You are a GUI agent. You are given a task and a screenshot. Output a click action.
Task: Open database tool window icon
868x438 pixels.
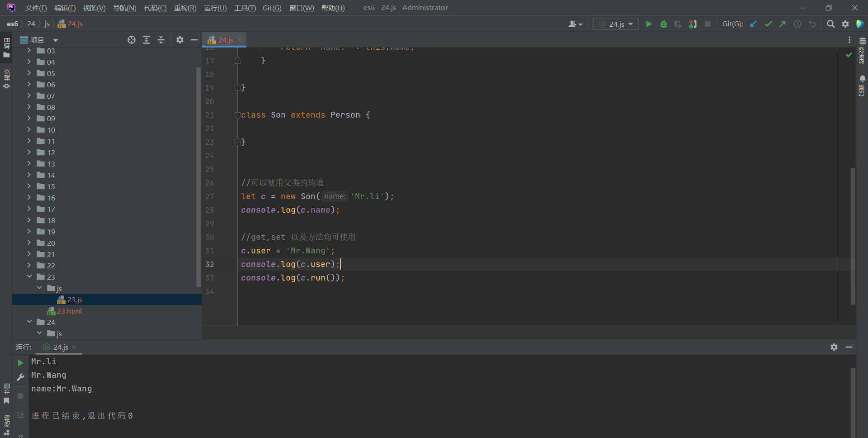862,41
